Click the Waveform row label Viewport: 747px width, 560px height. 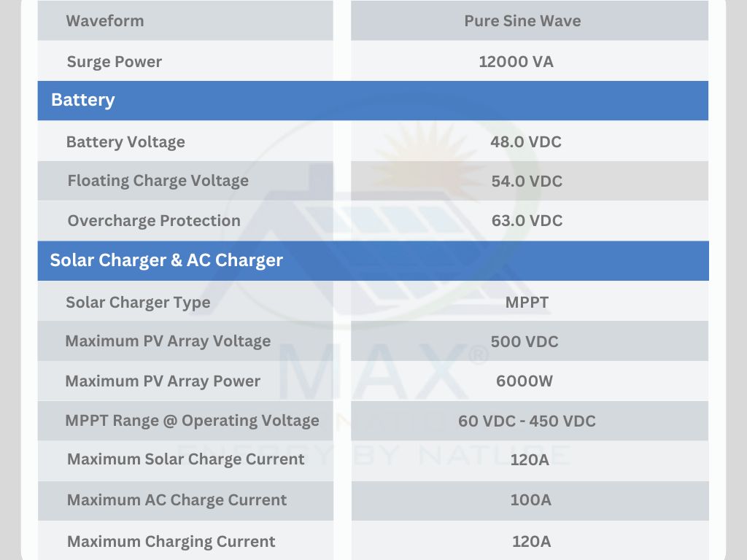(x=105, y=21)
